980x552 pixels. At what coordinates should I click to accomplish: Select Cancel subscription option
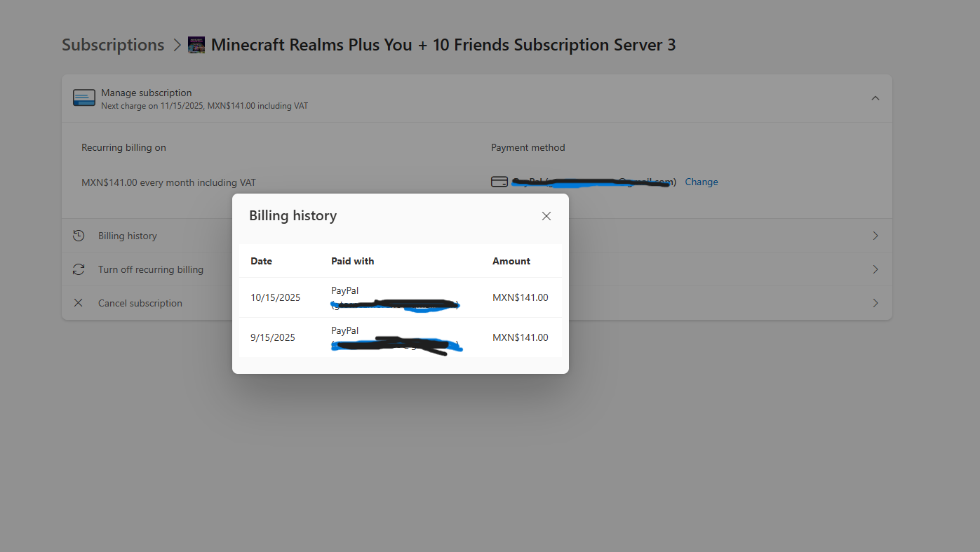(140, 303)
